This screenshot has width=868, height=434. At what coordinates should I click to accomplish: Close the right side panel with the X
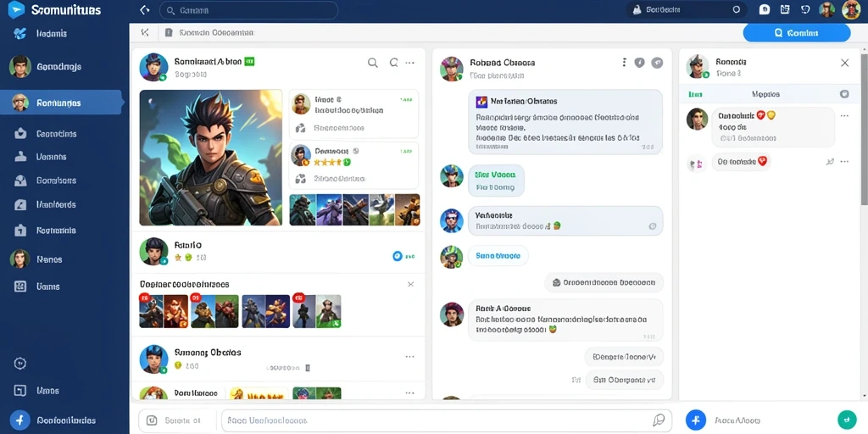pos(845,63)
